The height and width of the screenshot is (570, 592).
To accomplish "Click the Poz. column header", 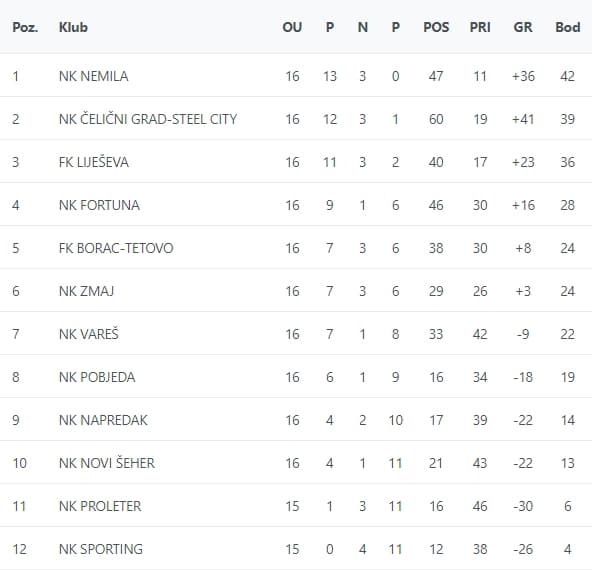I will [25, 27].
